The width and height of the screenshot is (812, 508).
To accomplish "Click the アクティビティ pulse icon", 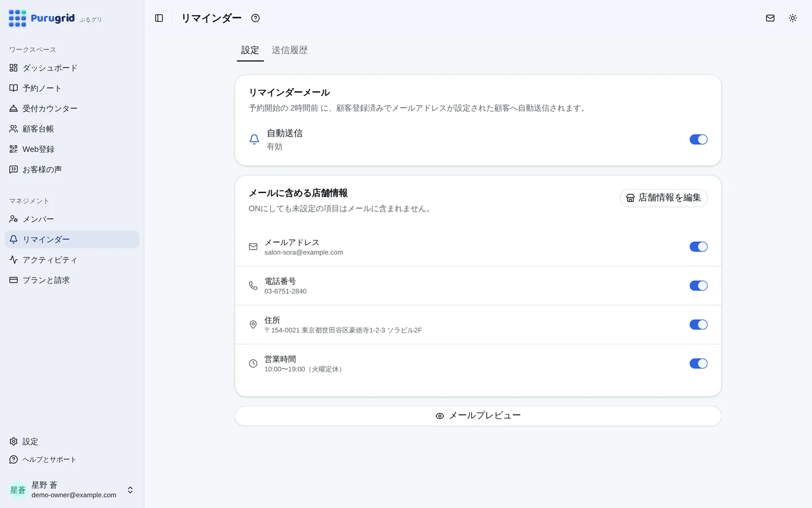I will [14, 260].
